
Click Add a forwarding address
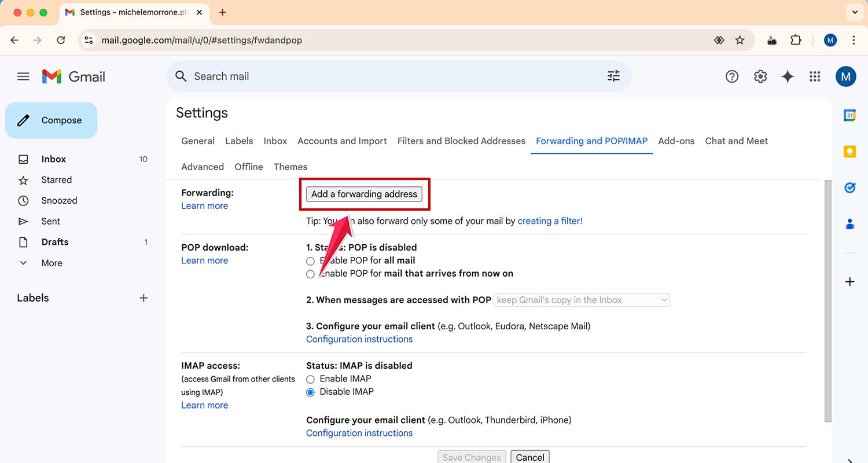pyautogui.click(x=364, y=194)
